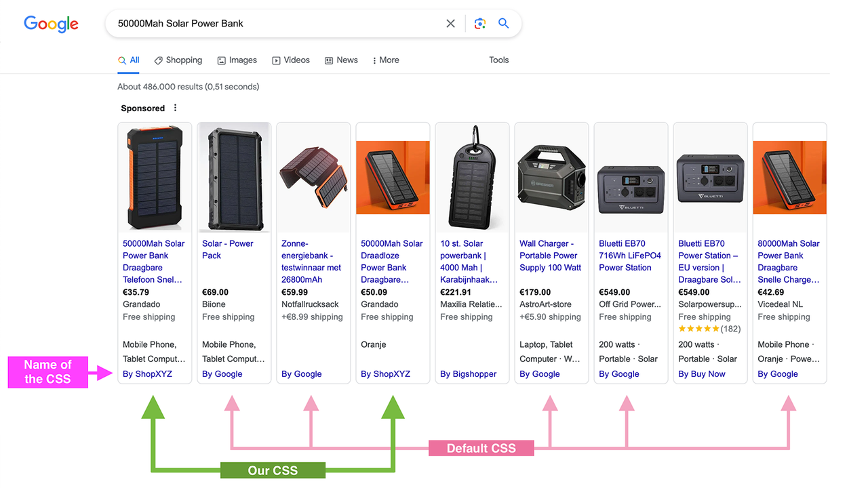Screen dimensions: 868x488
Task: Click 'By Google' under the Vicedeal NL product
Action: coord(778,374)
